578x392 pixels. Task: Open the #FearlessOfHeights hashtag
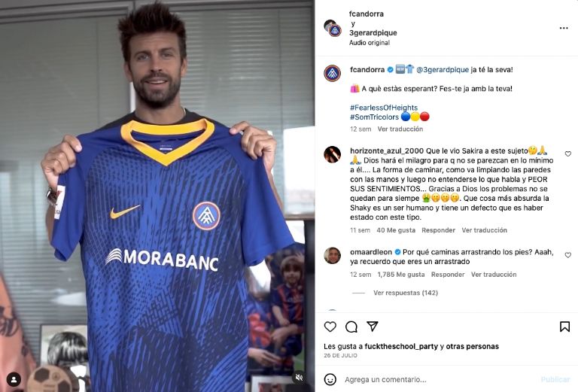(384, 108)
